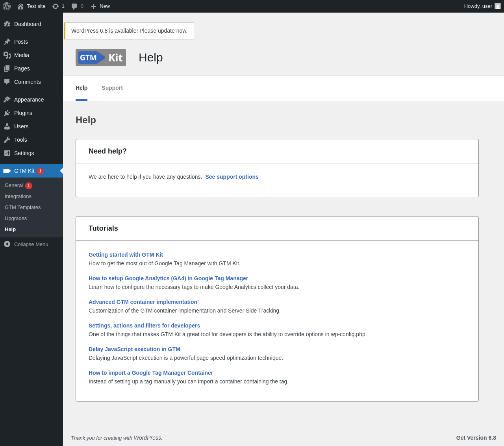This screenshot has width=504, height=446.
Task: Click the Comments sidebar icon
Action: pyautogui.click(x=7, y=82)
